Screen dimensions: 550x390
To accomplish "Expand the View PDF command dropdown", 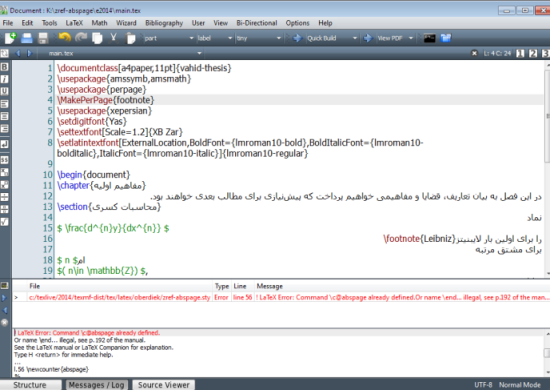I will pos(411,38).
